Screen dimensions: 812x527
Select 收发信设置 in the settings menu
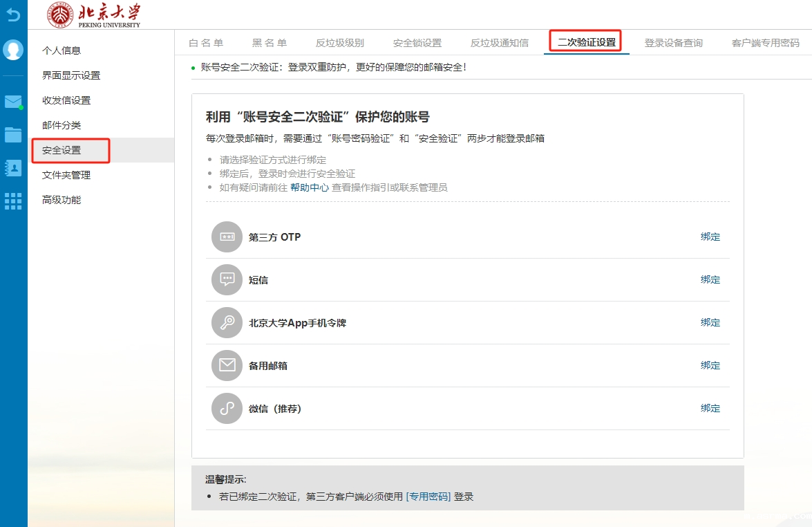point(66,100)
